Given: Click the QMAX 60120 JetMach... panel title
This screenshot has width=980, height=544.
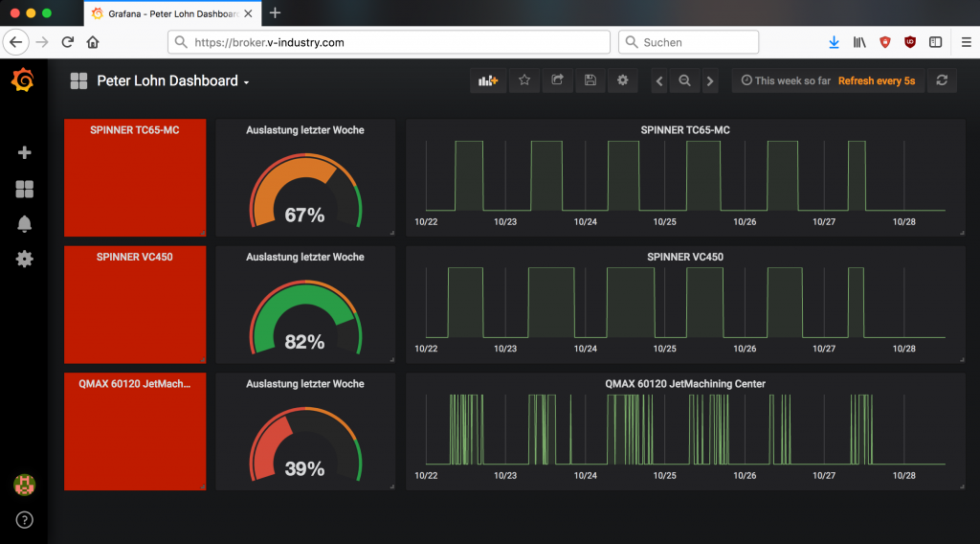Looking at the screenshot, I should (x=134, y=384).
